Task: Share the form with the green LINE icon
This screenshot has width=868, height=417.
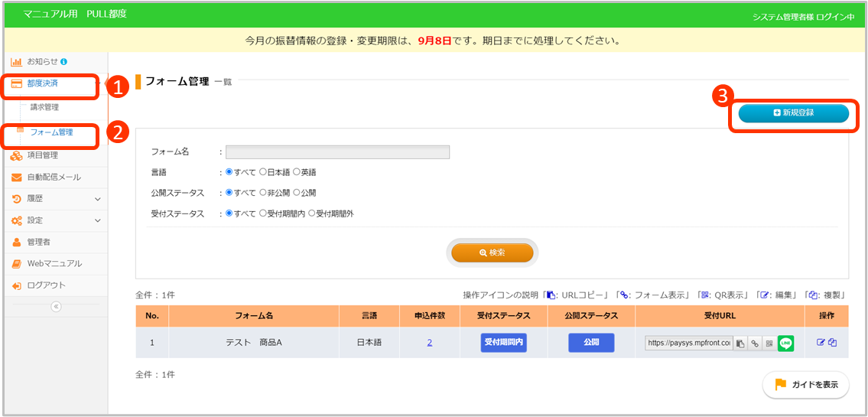Action: point(785,344)
